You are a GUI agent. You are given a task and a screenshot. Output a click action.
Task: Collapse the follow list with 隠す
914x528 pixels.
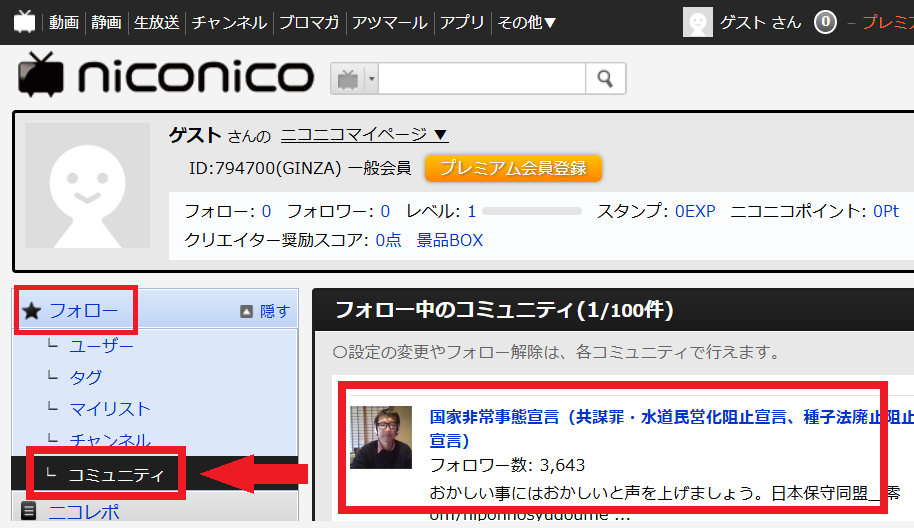[265, 311]
